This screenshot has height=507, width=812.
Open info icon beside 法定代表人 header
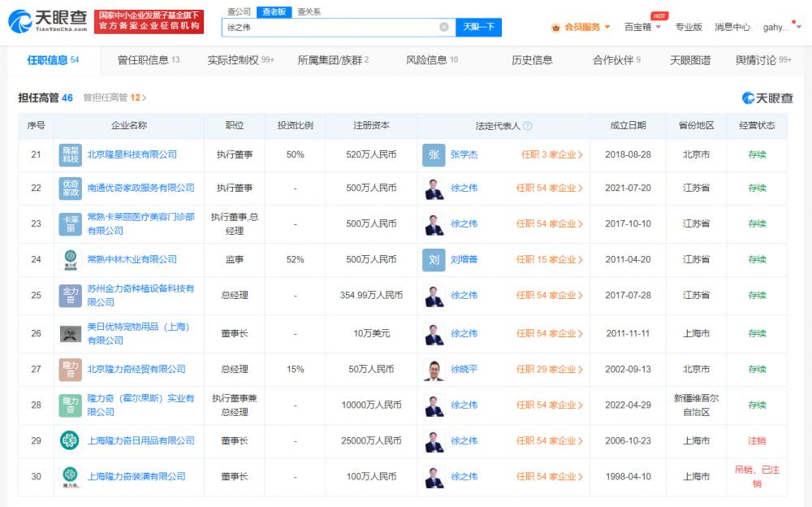point(527,125)
